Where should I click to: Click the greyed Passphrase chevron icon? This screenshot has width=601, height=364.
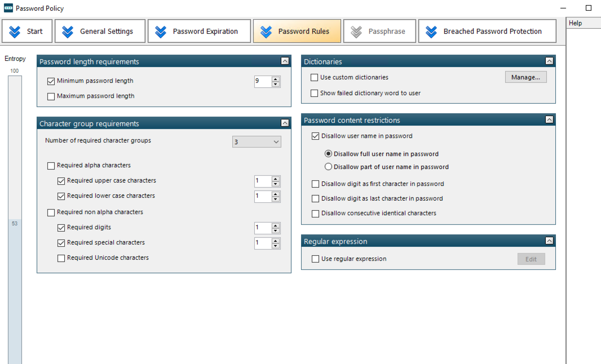click(x=356, y=32)
